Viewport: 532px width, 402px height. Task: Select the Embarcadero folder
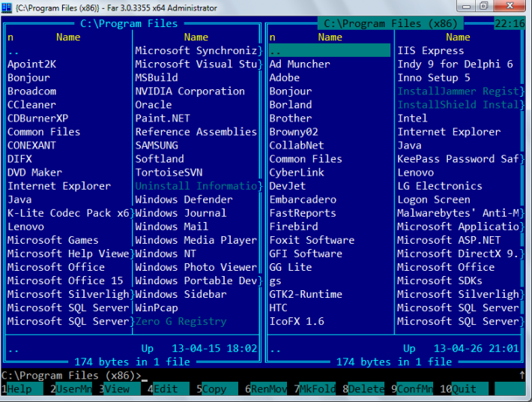click(x=303, y=199)
